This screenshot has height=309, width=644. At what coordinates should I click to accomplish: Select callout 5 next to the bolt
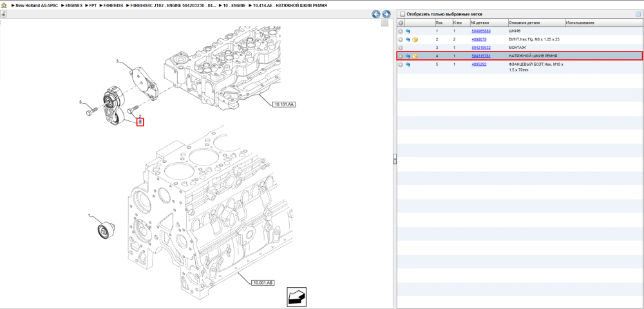[80, 101]
